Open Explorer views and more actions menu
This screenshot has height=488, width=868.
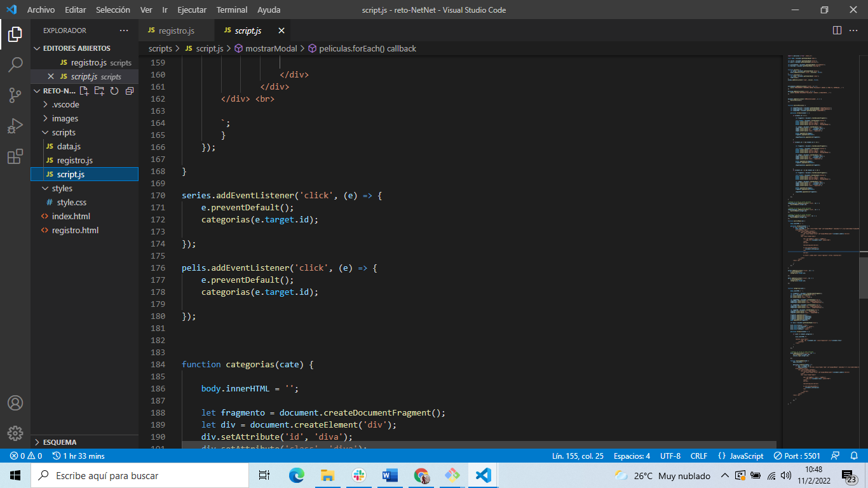click(x=123, y=30)
